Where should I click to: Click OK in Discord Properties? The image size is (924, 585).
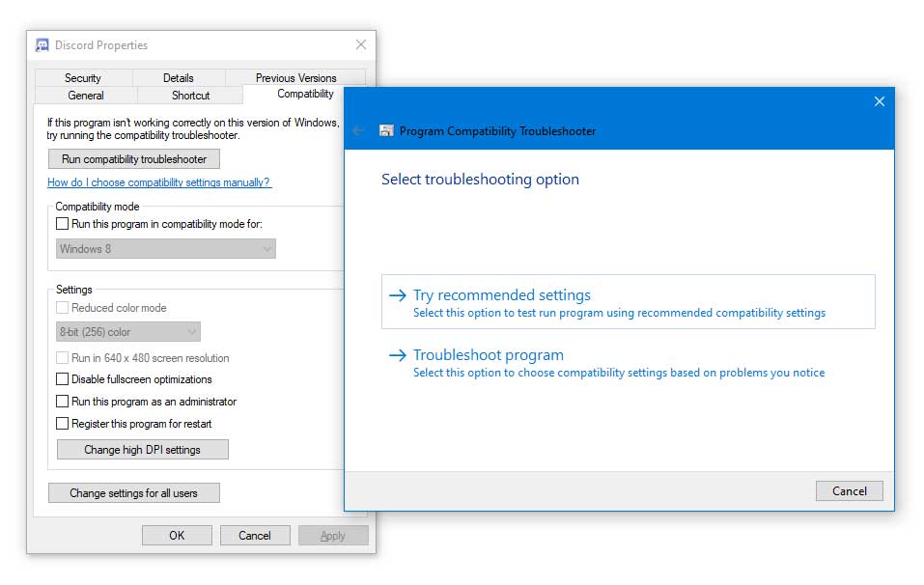177,536
